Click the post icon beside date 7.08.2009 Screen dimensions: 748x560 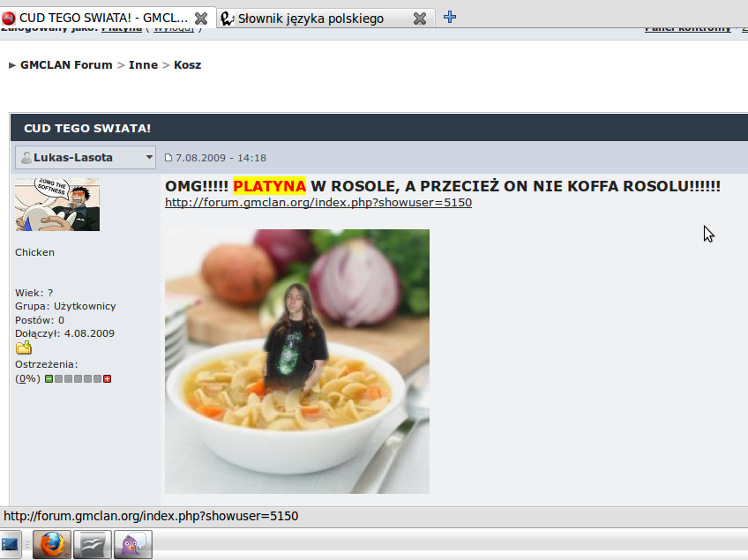coord(169,158)
